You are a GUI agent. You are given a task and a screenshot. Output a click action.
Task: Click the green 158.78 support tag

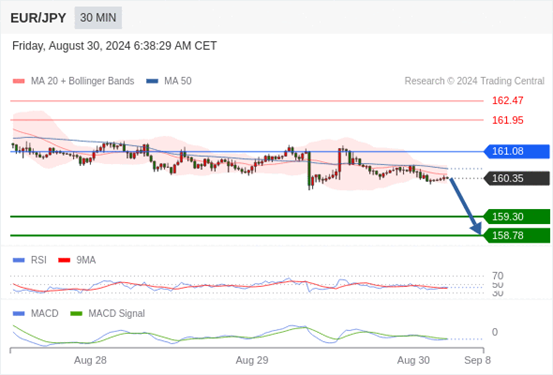517,235
